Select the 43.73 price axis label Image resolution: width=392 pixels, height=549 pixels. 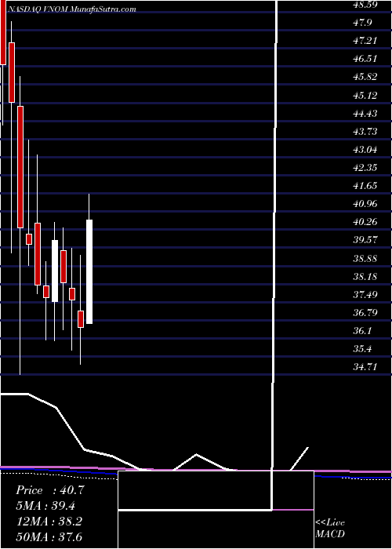365,131
